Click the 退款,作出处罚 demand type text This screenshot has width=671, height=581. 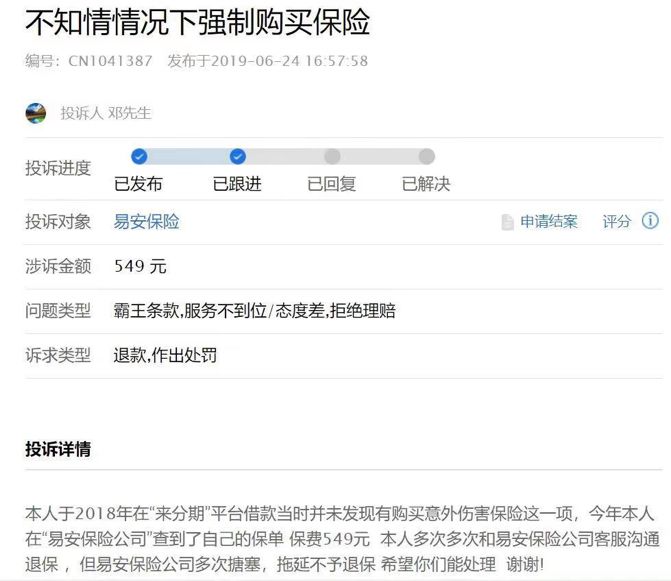(166, 355)
